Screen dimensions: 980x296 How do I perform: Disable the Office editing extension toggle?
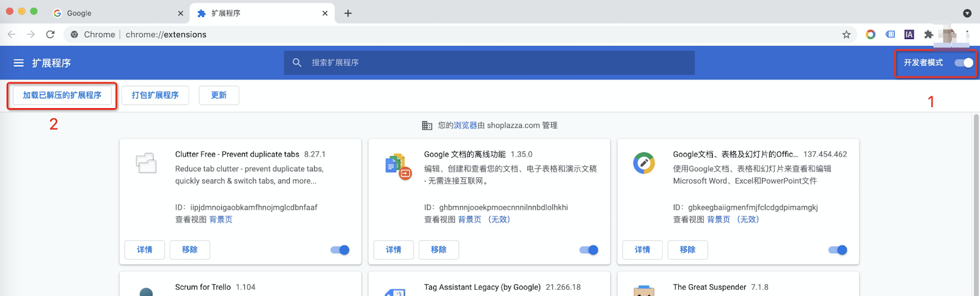coord(837,250)
